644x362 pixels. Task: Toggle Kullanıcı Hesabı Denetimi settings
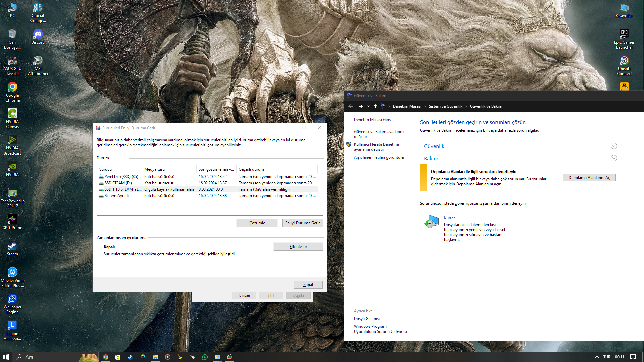(x=376, y=147)
